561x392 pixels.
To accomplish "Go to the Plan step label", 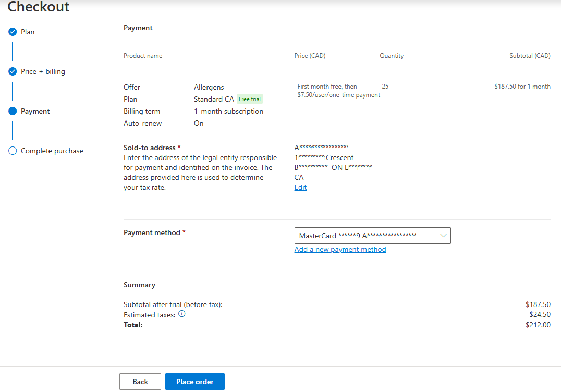I will pos(28,32).
